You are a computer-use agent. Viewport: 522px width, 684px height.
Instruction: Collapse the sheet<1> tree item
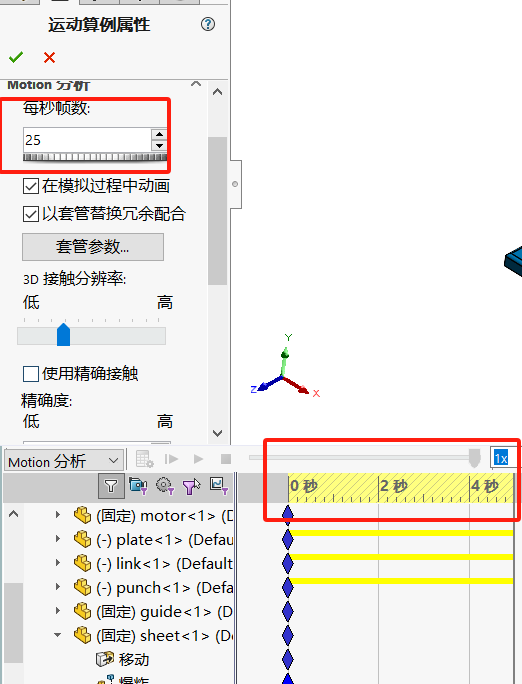pyautogui.click(x=58, y=635)
